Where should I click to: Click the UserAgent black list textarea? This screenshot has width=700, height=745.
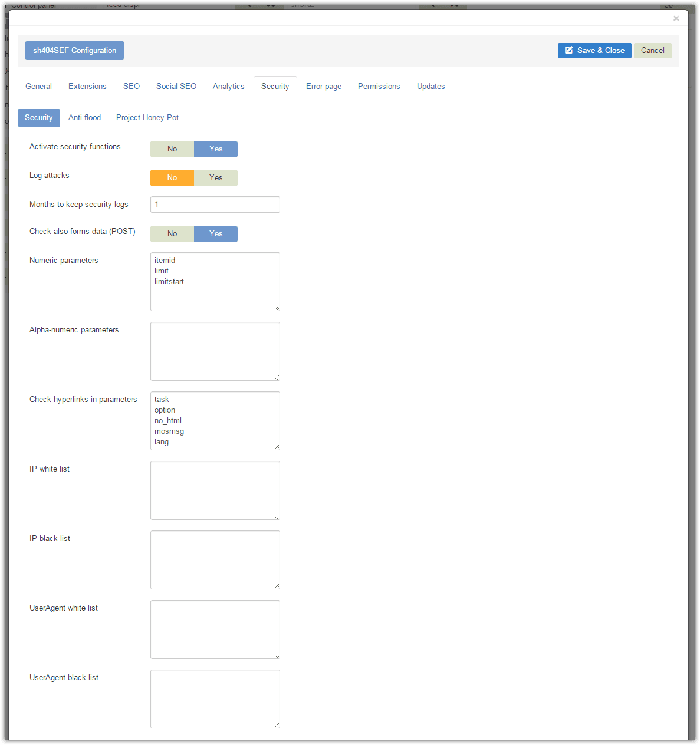click(x=215, y=699)
